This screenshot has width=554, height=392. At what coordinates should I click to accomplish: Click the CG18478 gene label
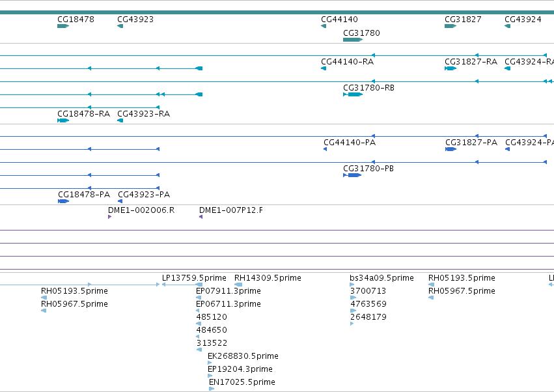(x=76, y=19)
